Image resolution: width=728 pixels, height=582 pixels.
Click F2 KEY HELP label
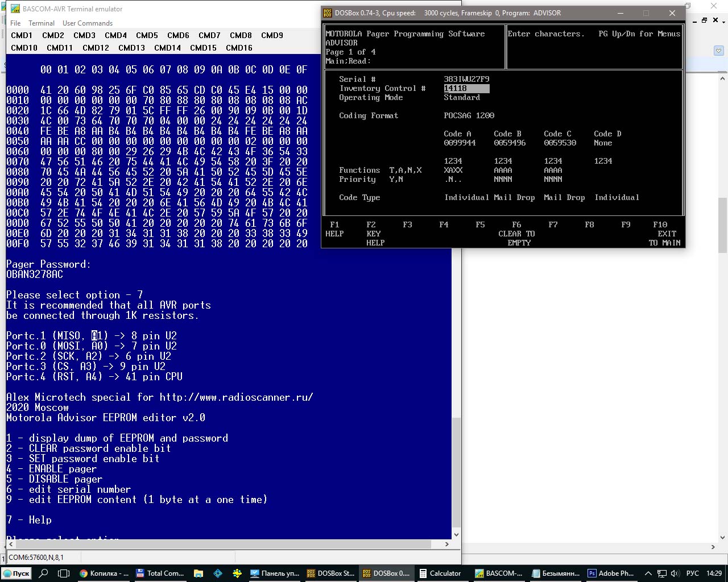point(375,234)
